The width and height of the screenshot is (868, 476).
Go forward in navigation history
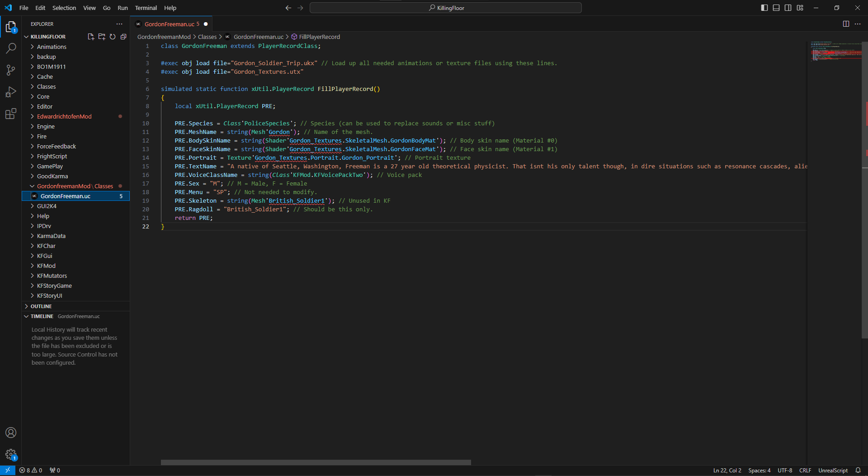300,8
